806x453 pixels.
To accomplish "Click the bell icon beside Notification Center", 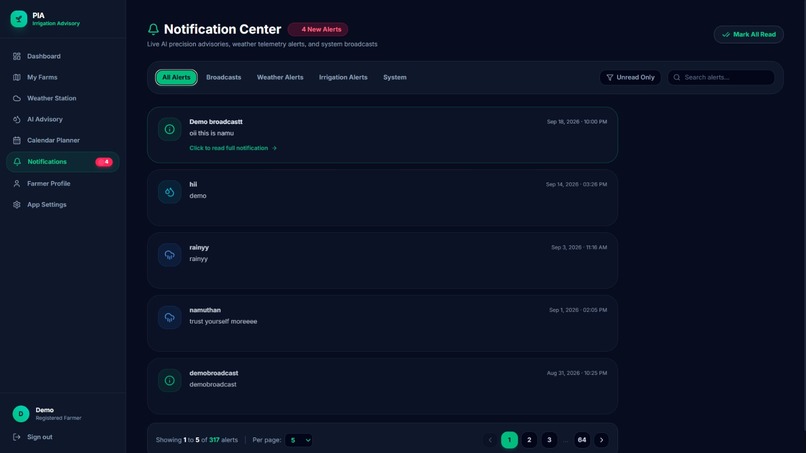I will click(x=153, y=29).
